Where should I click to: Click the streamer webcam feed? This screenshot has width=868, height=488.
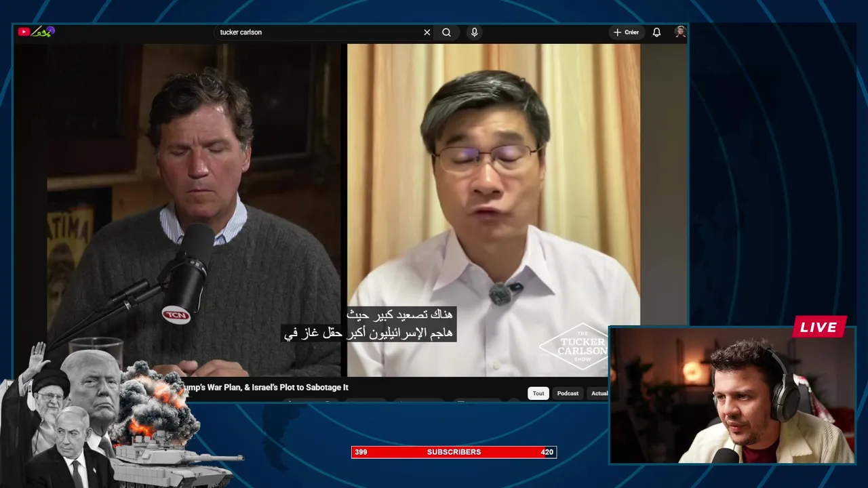tap(732, 395)
